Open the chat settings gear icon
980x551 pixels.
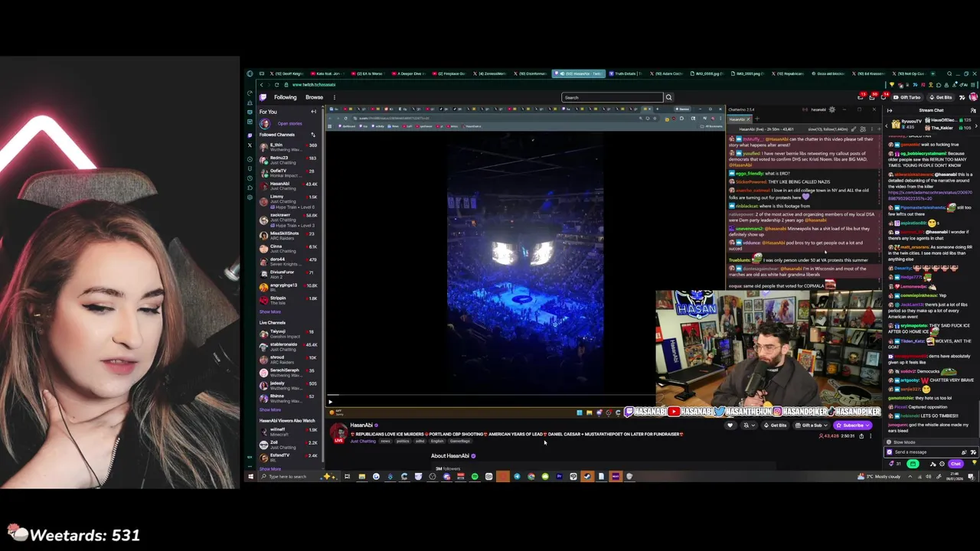click(942, 464)
